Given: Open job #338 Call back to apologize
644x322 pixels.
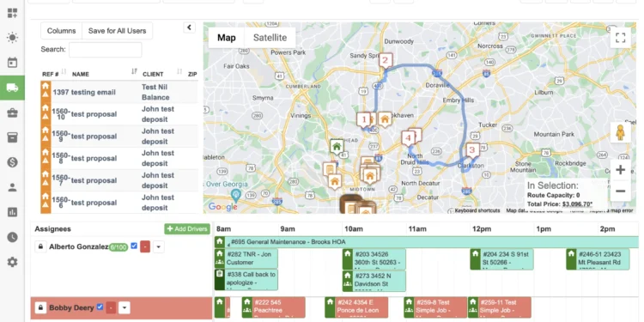Looking at the screenshot, I should point(246,280).
